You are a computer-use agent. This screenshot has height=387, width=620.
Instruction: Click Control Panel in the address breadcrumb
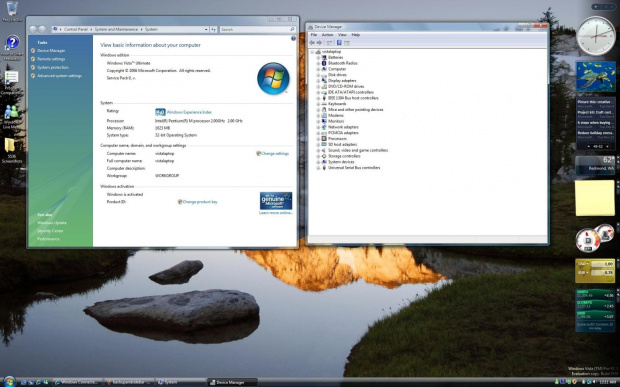(x=76, y=29)
